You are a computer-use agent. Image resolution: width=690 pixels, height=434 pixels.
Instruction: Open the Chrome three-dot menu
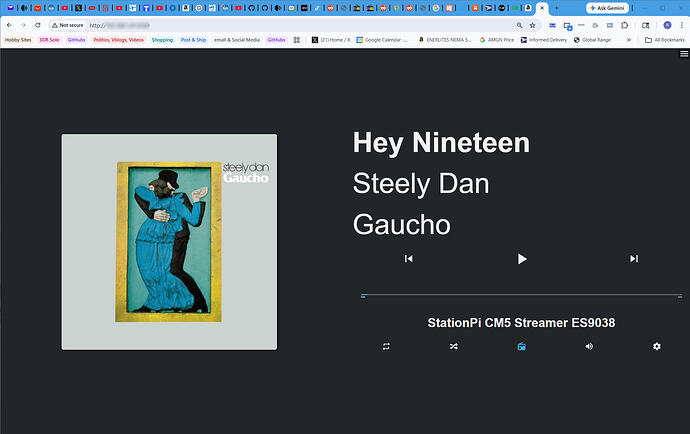tap(682, 26)
